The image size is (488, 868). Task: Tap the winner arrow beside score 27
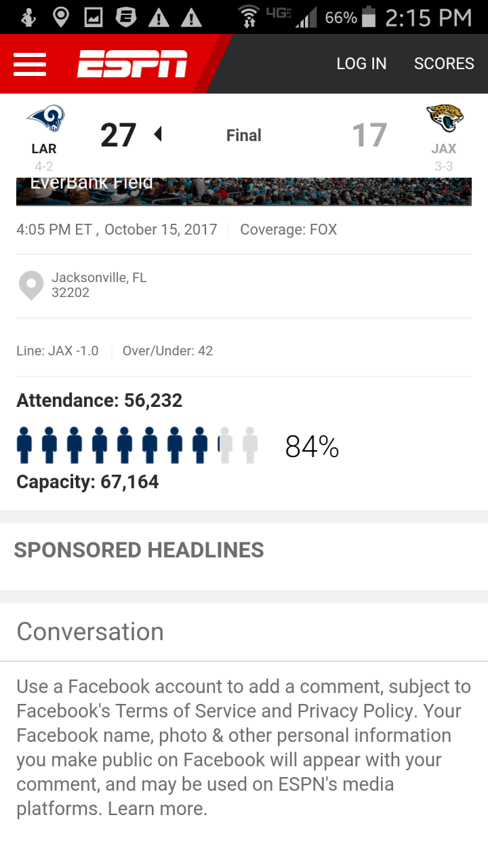[158, 134]
